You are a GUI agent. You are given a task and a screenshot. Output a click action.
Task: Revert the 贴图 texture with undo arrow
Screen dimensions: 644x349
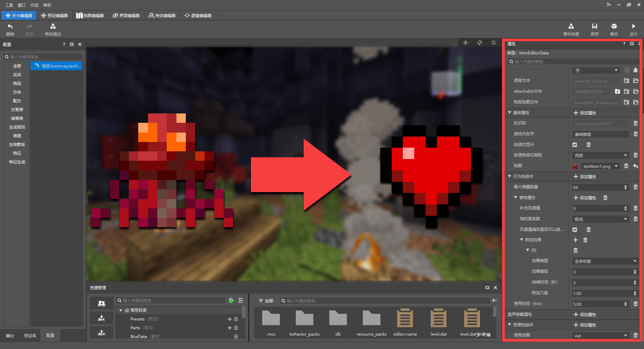pyautogui.click(x=635, y=166)
